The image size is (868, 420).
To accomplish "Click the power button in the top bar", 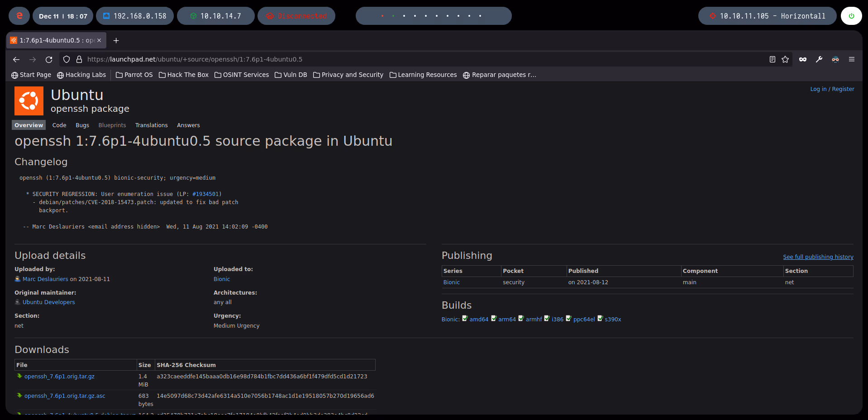I will coord(851,15).
